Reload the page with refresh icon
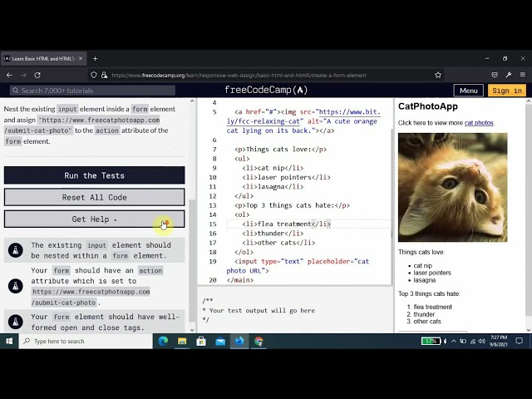The width and height of the screenshot is (532, 399). (x=37, y=75)
